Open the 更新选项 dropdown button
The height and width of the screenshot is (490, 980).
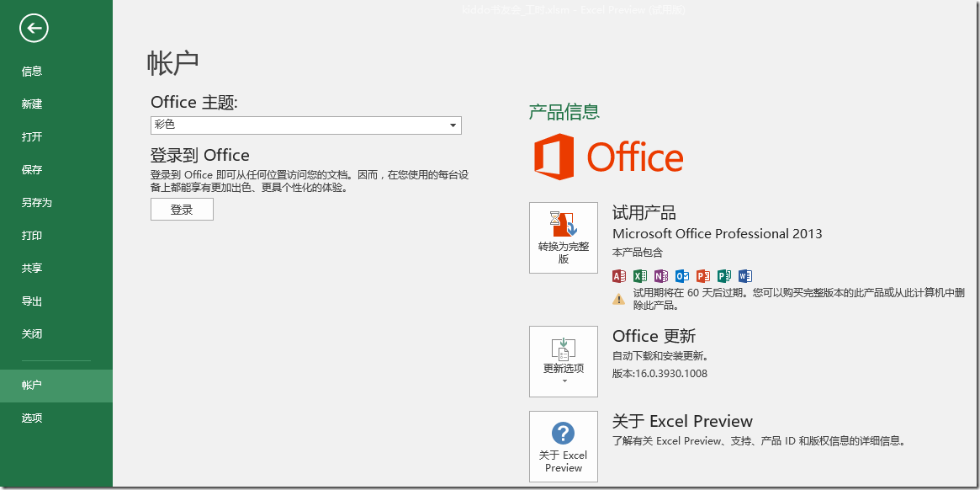coord(563,361)
